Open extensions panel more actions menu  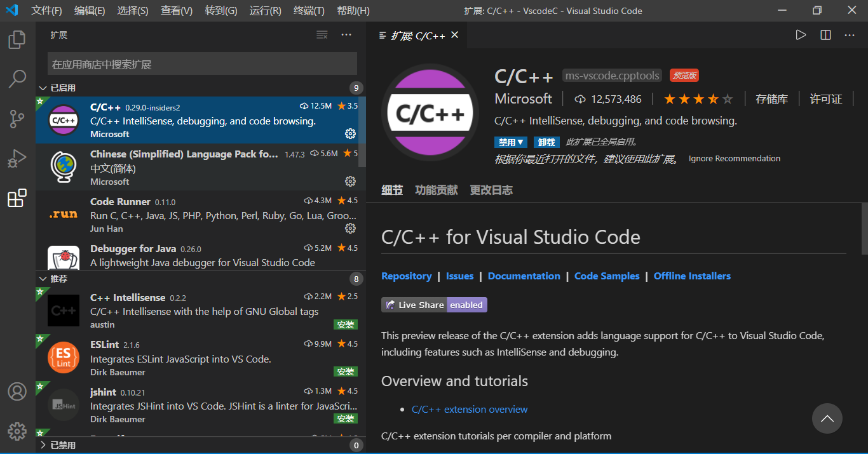pyautogui.click(x=346, y=35)
